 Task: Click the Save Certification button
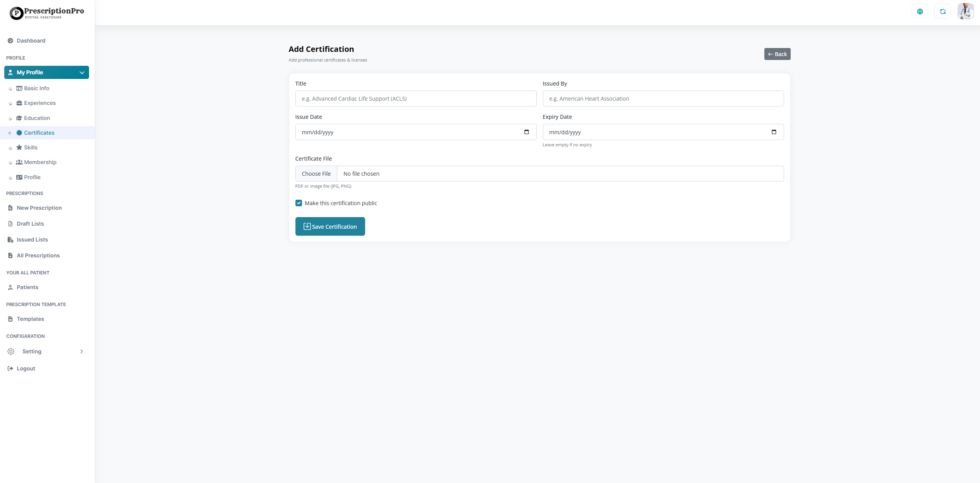330,226
